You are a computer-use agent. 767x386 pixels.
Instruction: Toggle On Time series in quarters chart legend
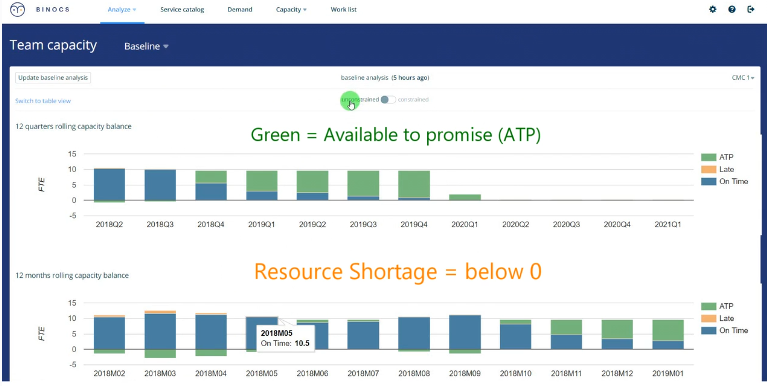724,182
